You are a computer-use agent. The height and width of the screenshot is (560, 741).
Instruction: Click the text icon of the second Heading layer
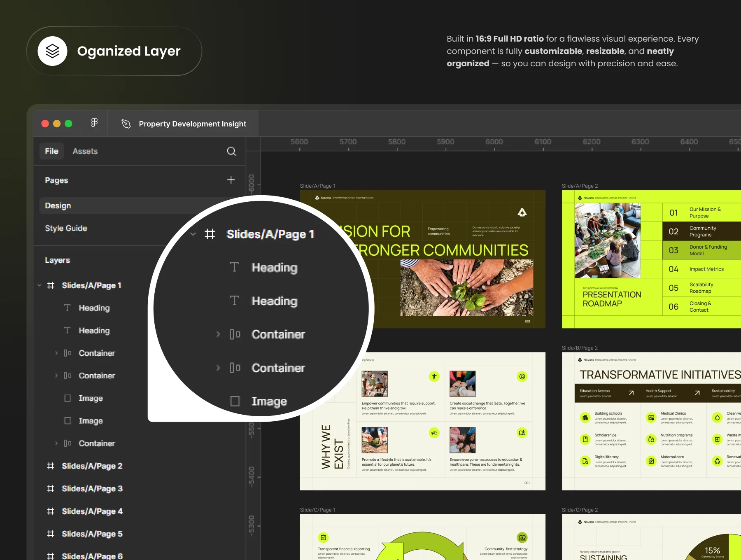pos(67,330)
